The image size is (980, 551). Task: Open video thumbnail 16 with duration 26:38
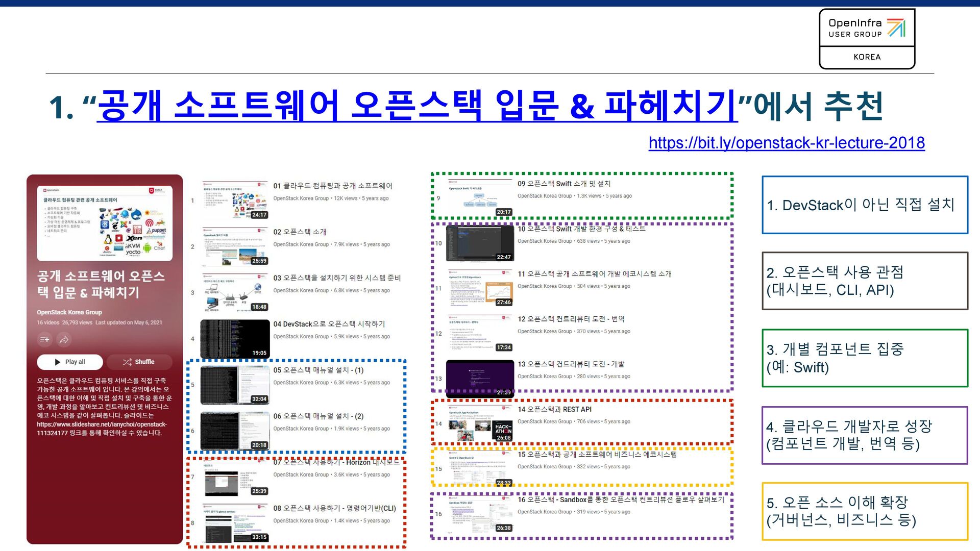(x=480, y=514)
